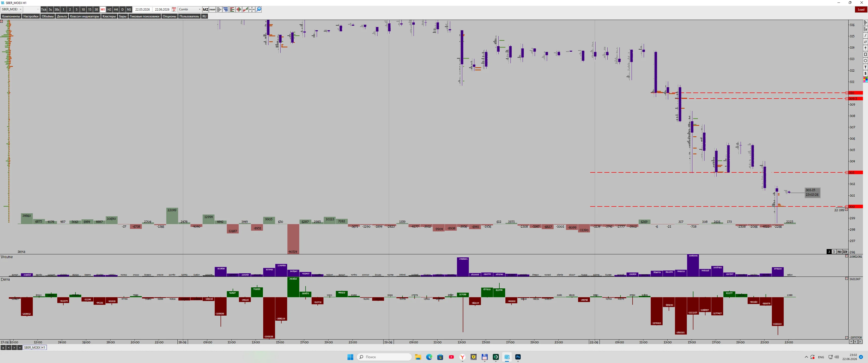Select the rectangle drawing tool
The width and height of the screenshot is (868, 363).
pos(865,54)
